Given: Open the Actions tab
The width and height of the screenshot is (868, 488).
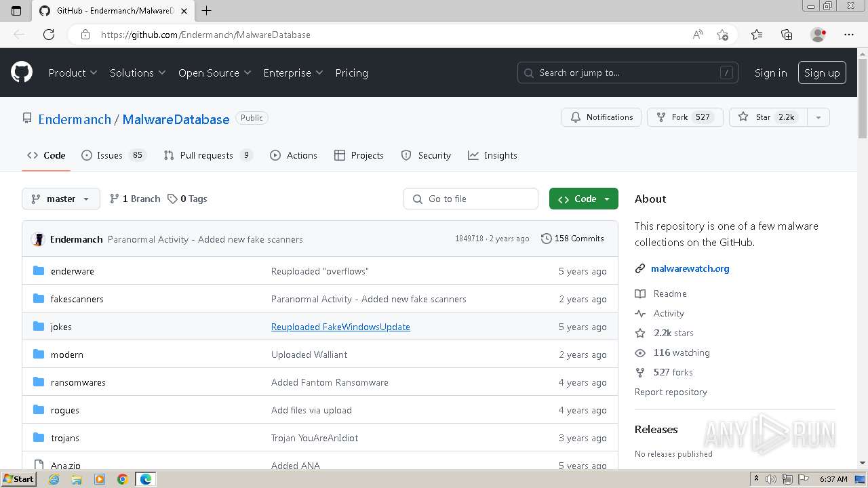Looking at the screenshot, I should tap(294, 155).
